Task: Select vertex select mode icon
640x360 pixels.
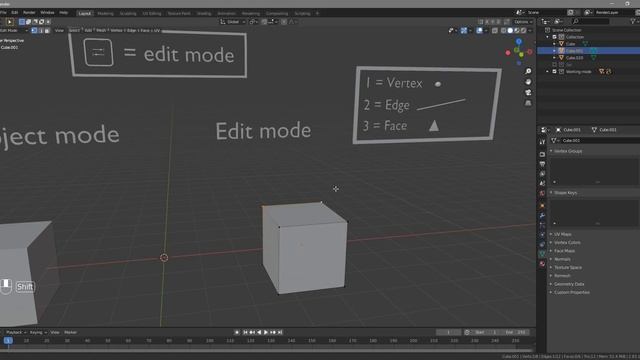Action: 34,31
